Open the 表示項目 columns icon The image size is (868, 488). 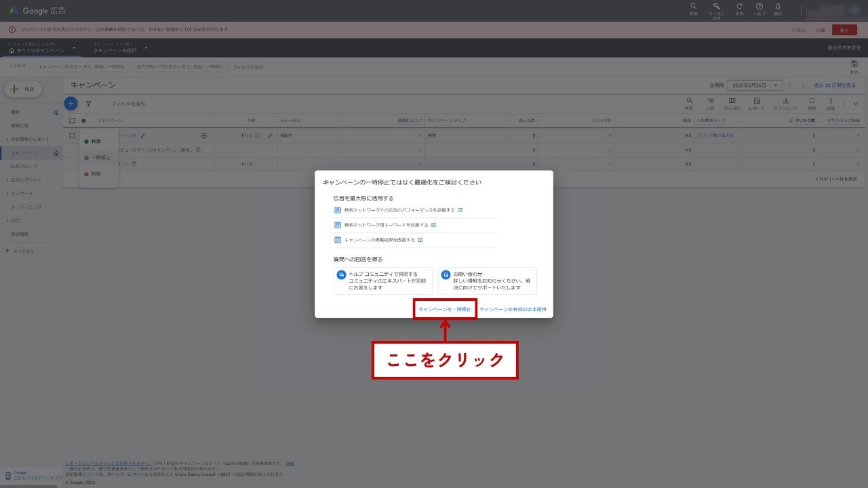click(732, 101)
